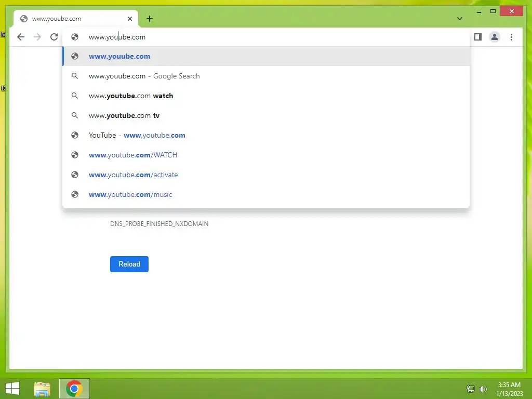Viewport: 532px width, 399px height.
Task: Select the www.youube.com tab
Action: pyautogui.click(x=76, y=19)
